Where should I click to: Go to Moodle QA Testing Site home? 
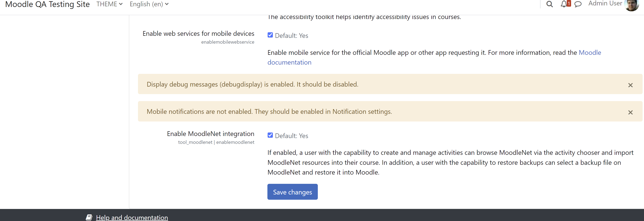tap(47, 4)
